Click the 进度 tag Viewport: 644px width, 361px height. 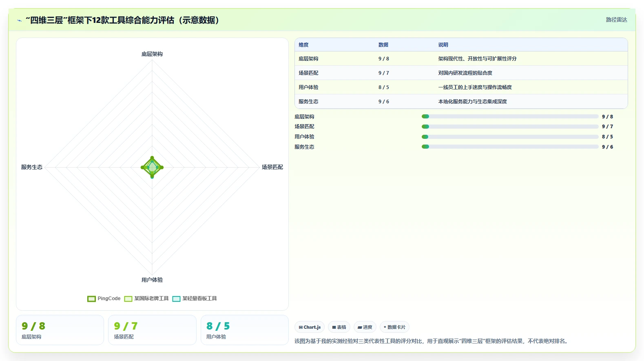365,327
